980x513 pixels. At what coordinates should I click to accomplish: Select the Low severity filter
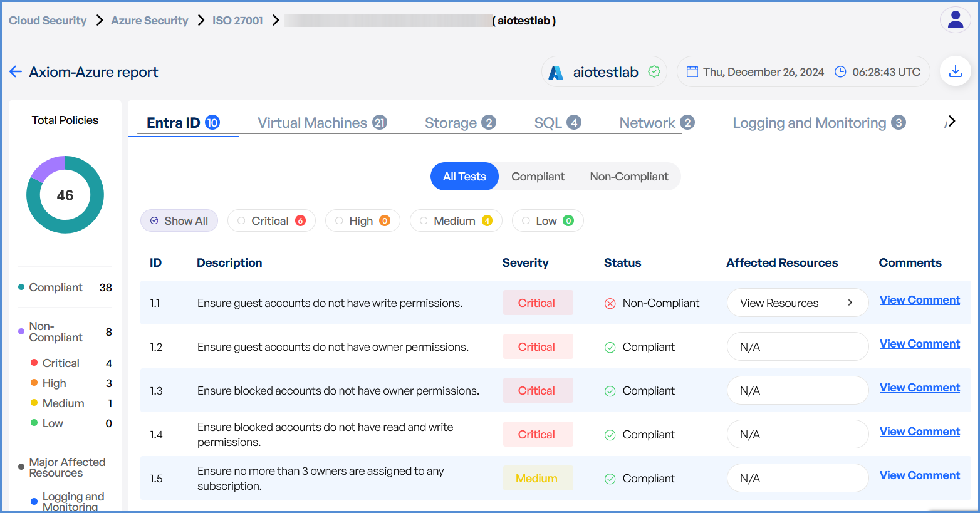coord(547,220)
